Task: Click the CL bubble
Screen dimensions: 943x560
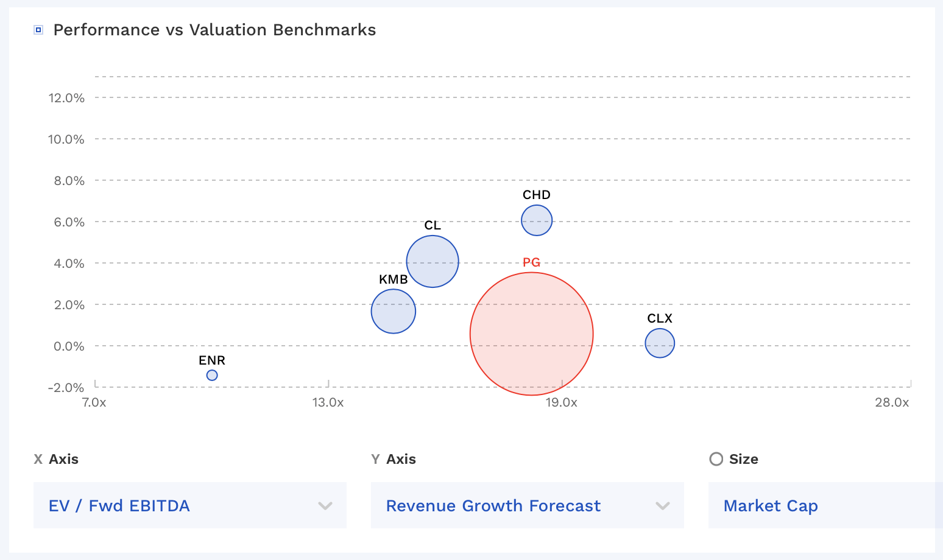Action: pos(432,261)
